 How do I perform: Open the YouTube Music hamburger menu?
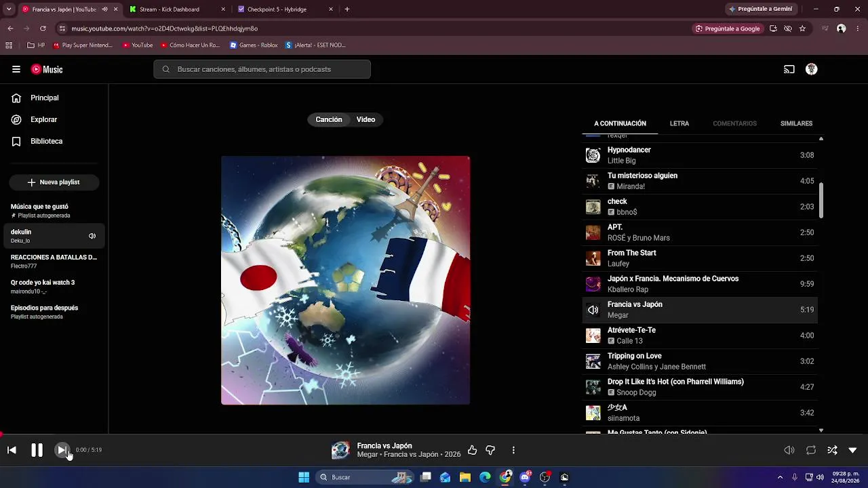(x=16, y=69)
